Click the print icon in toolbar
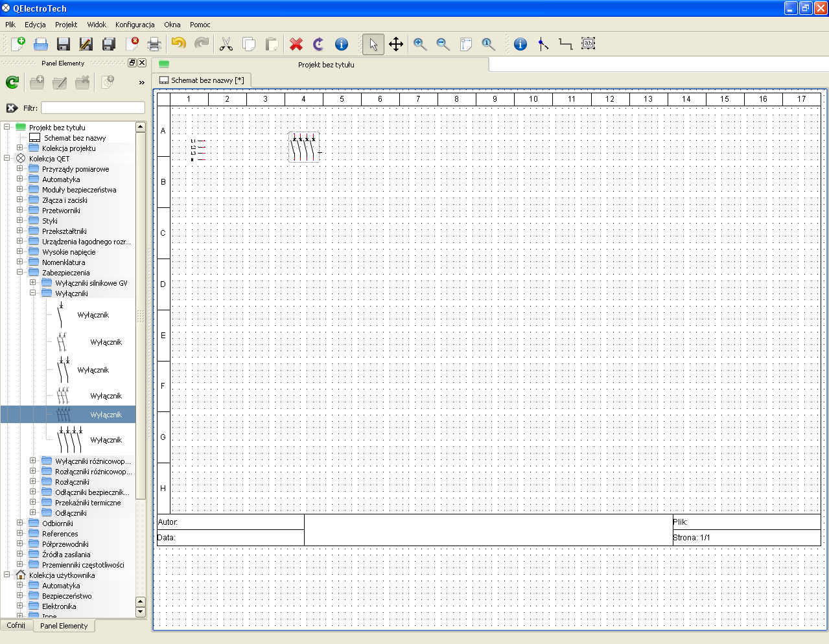The width and height of the screenshot is (829, 644). pyautogui.click(x=154, y=44)
